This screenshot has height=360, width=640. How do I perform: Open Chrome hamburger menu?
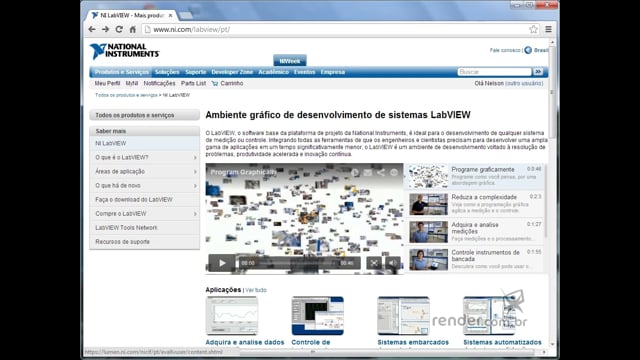pos(549,29)
